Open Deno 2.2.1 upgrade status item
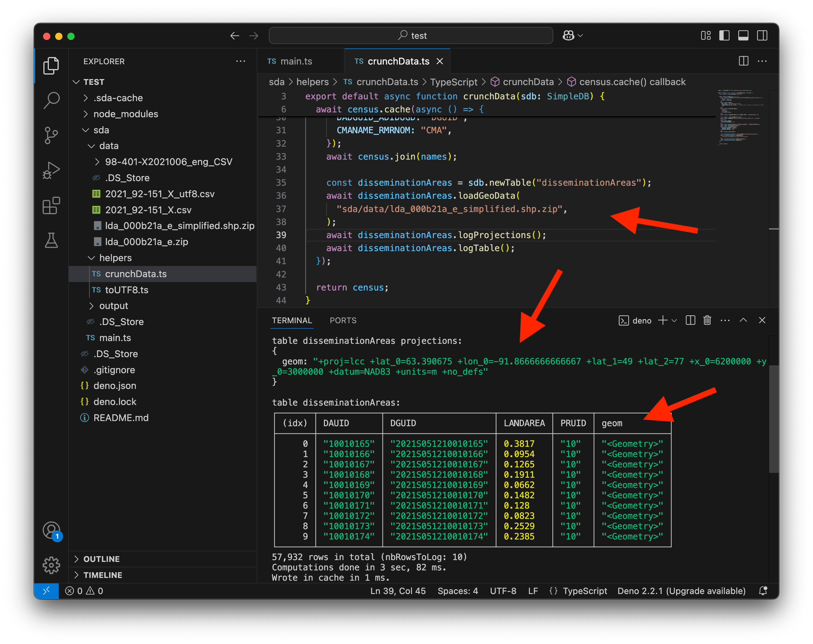813x644 pixels. 681,590
